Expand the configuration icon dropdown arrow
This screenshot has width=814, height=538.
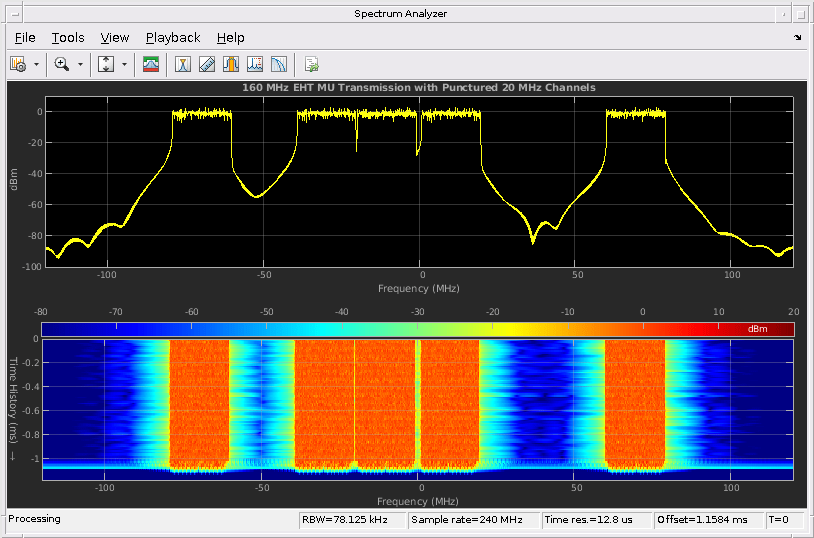[36, 64]
